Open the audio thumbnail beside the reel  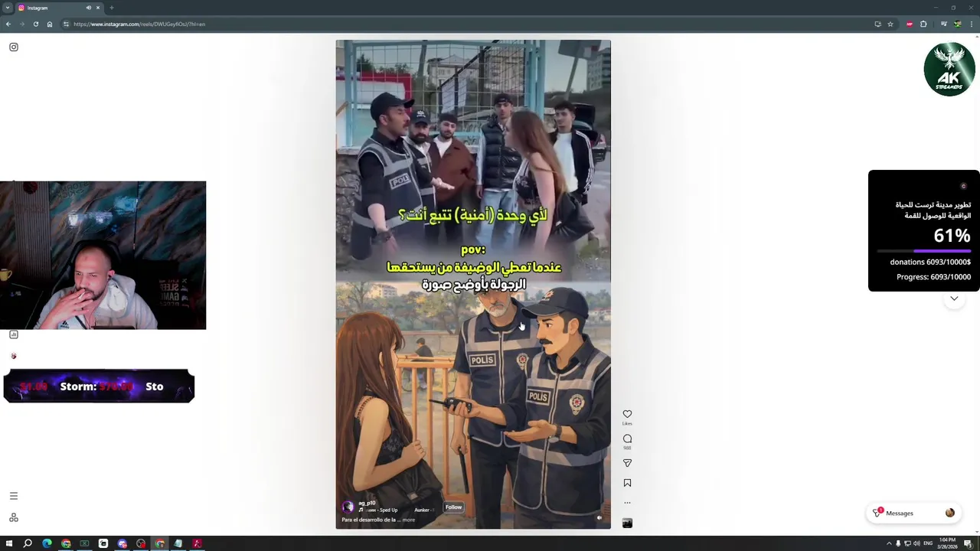[x=627, y=523]
